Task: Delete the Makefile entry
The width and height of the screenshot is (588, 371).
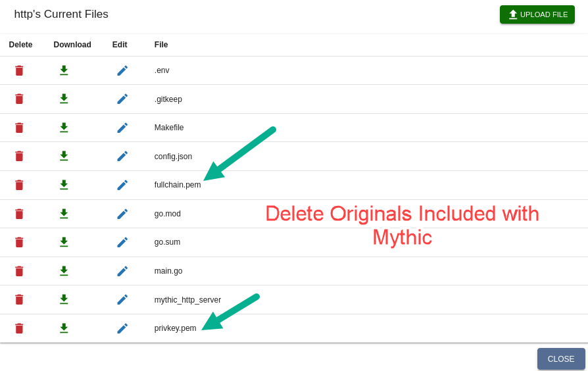Action: tap(19, 128)
